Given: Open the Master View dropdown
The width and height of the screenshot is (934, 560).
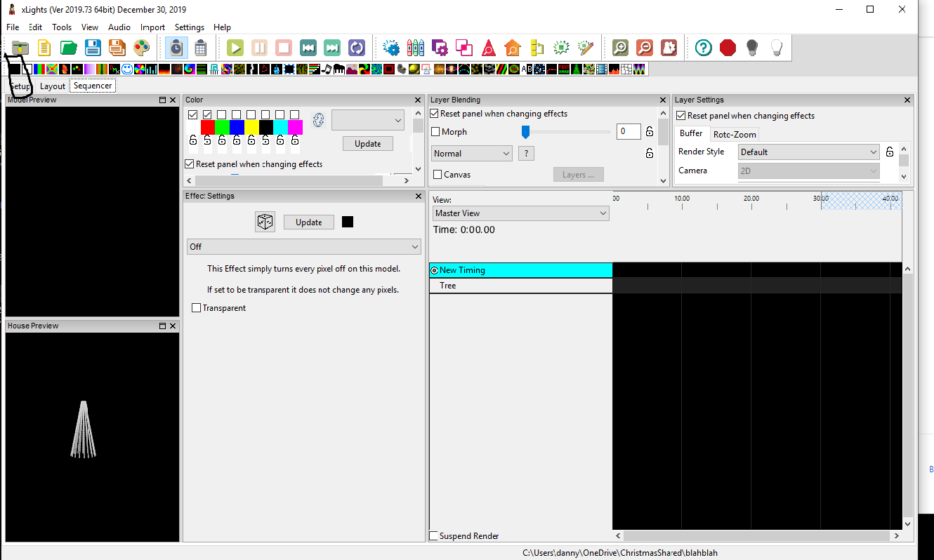Looking at the screenshot, I should 520,213.
